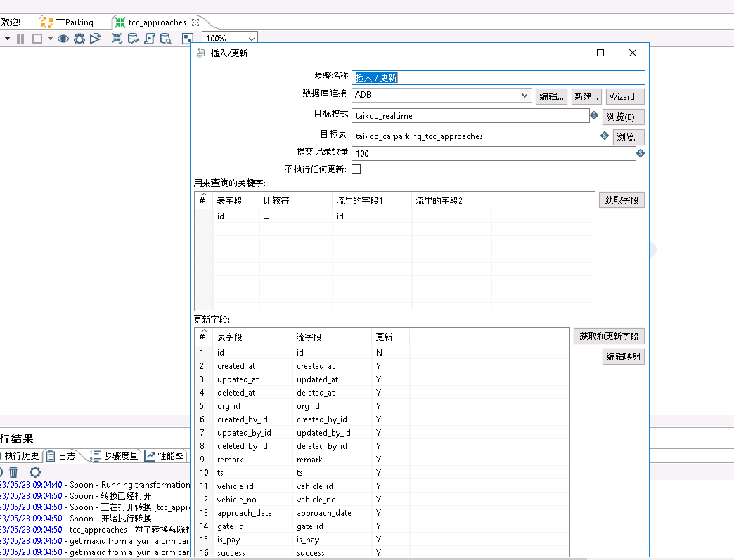Open the 100% zoom dropdown
Screen dimensions: 734x560
252,39
